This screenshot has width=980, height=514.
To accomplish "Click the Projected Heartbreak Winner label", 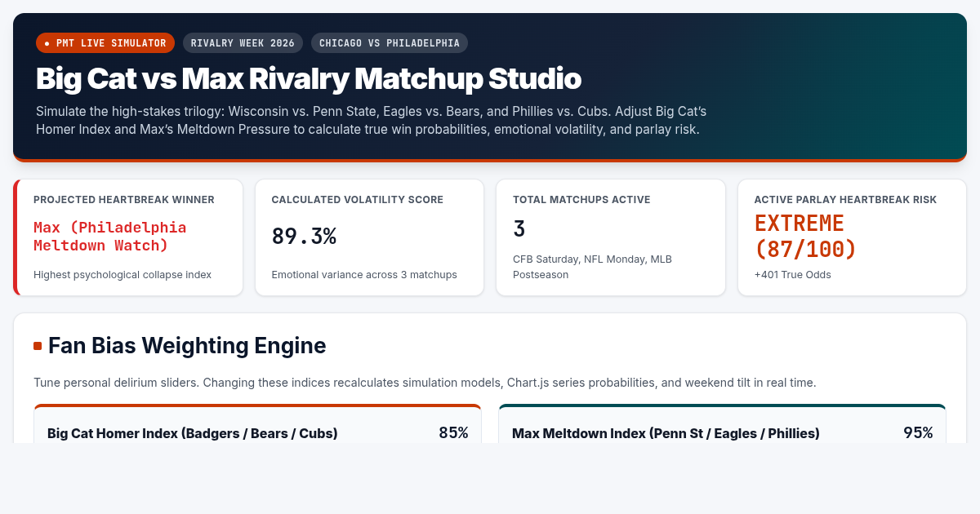I will (x=124, y=200).
